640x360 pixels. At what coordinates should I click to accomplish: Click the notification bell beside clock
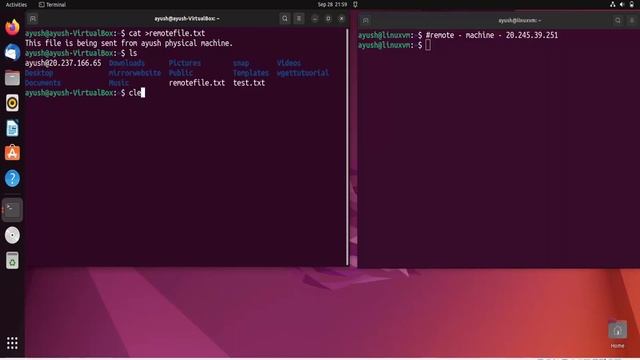tap(355, 4)
